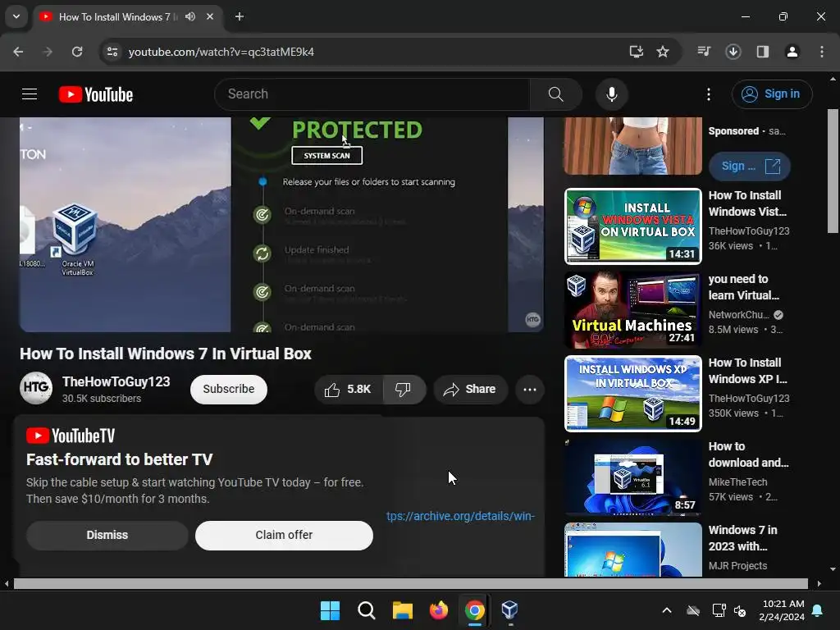Click the sponsored Sign up button
840x630 pixels.
point(749,167)
